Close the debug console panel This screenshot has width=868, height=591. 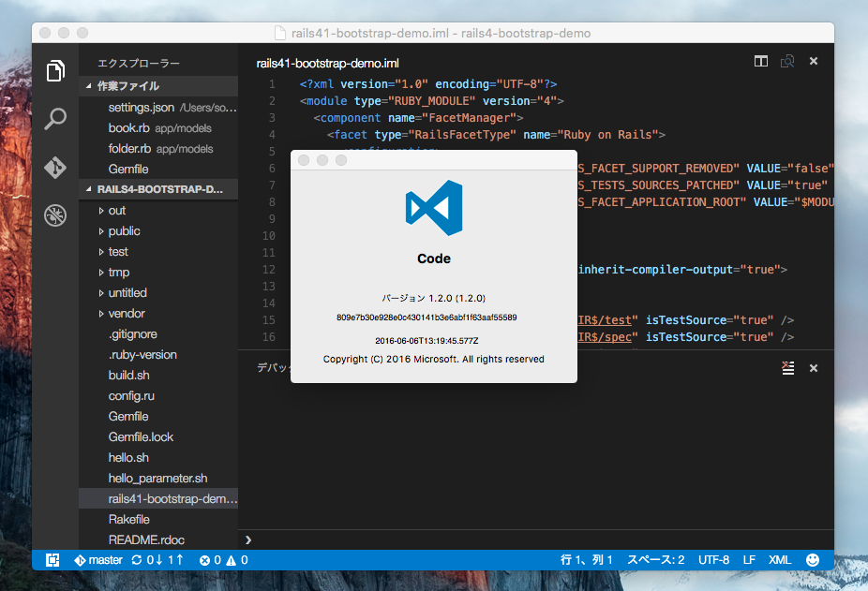point(814,368)
